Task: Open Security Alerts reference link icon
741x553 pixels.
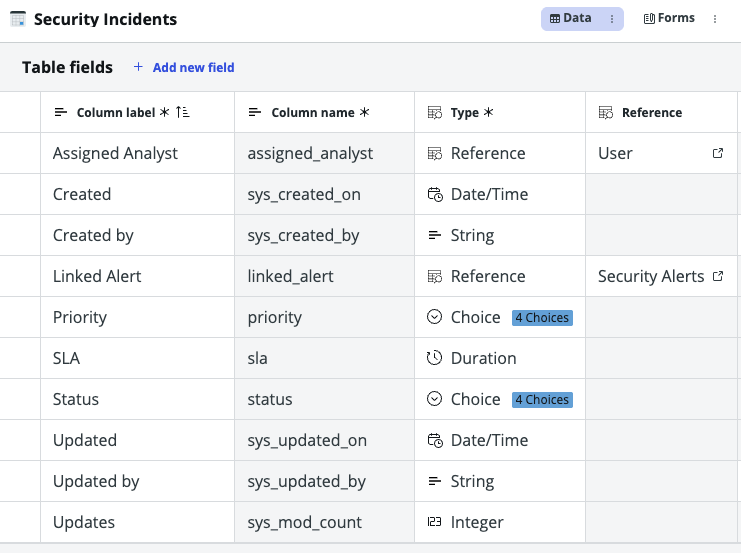Action: coord(718,276)
